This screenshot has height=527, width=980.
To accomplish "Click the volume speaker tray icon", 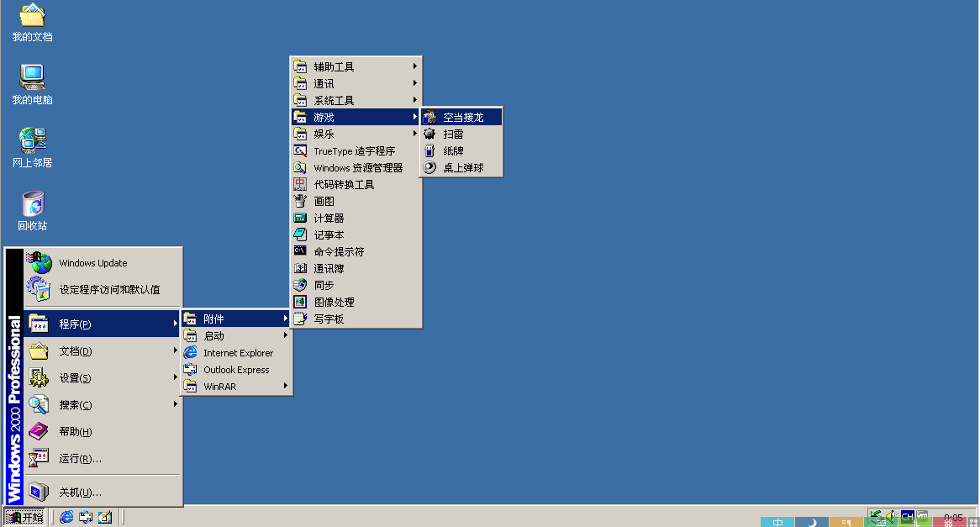I will click(891, 516).
